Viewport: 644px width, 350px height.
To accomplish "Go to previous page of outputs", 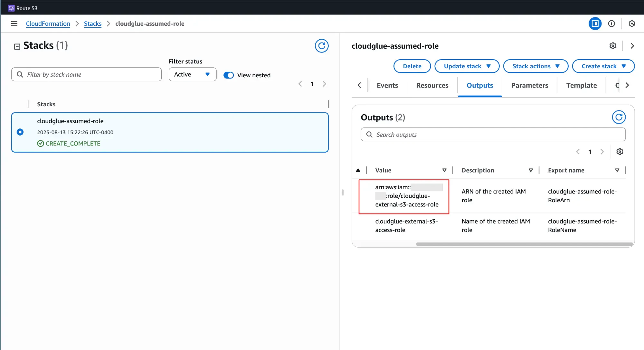I will (x=578, y=152).
